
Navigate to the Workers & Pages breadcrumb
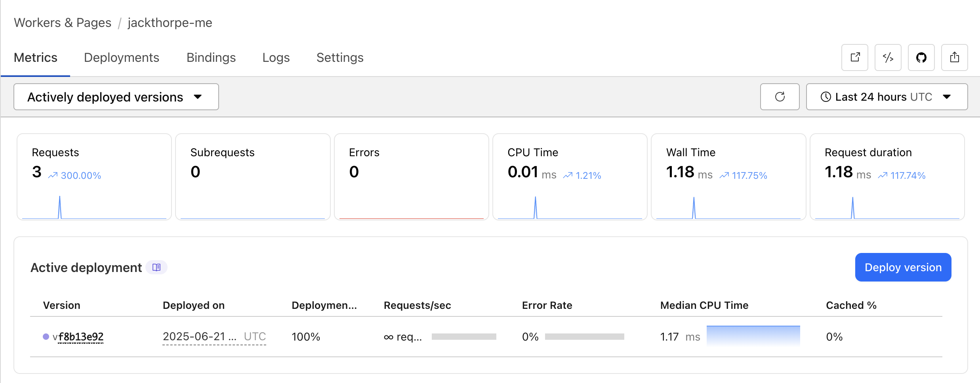coord(63,23)
